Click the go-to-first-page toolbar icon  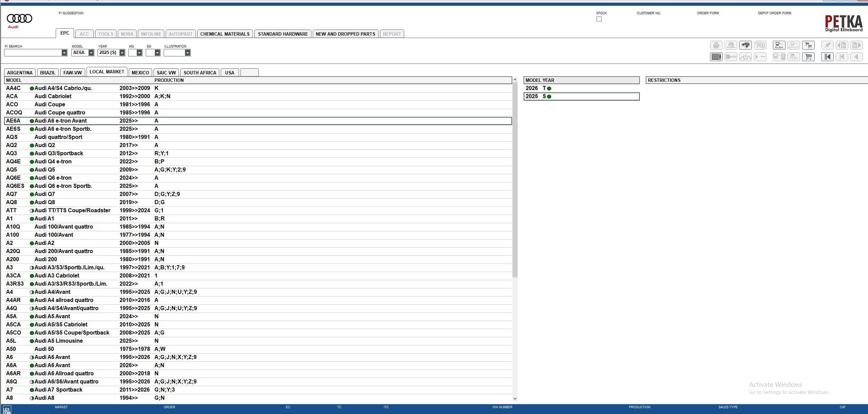[827, 57]
